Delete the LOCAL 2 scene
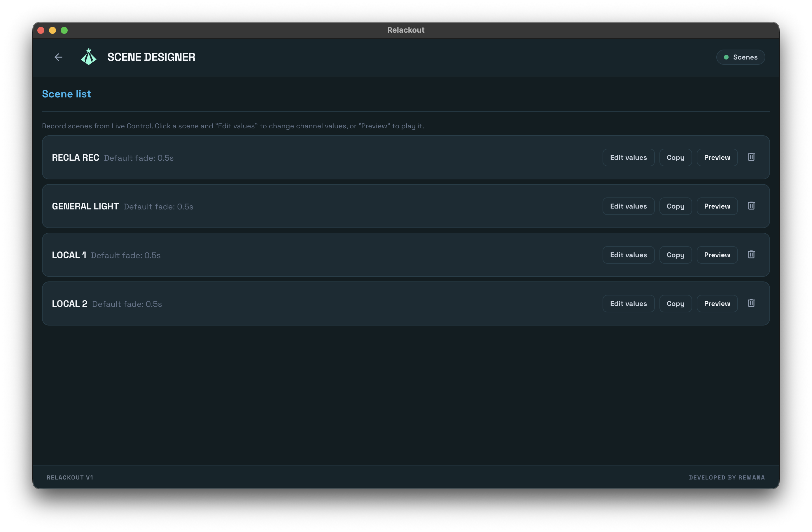The height and width of the screenshot is (532, 812). point(751,303)
